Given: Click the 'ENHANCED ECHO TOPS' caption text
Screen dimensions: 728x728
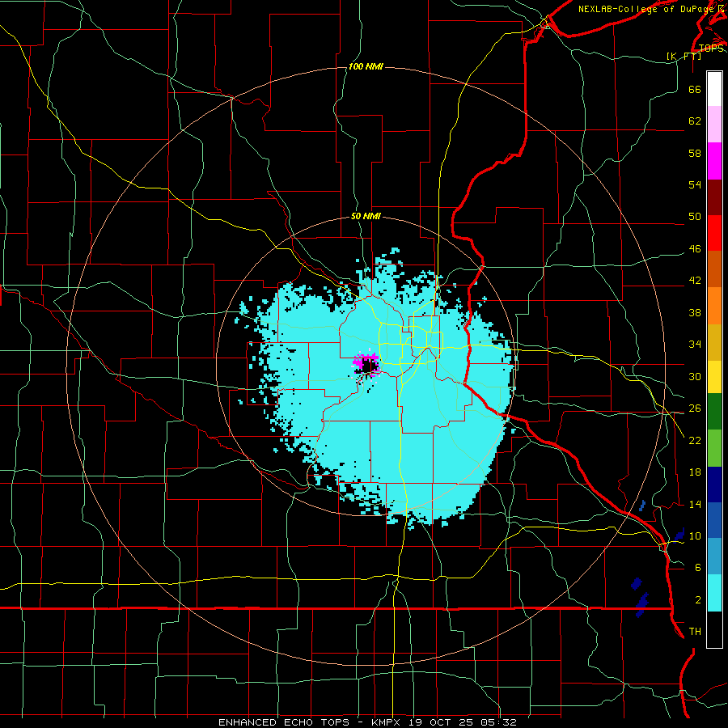Looking at the screenshot, I should coord(284,722).
